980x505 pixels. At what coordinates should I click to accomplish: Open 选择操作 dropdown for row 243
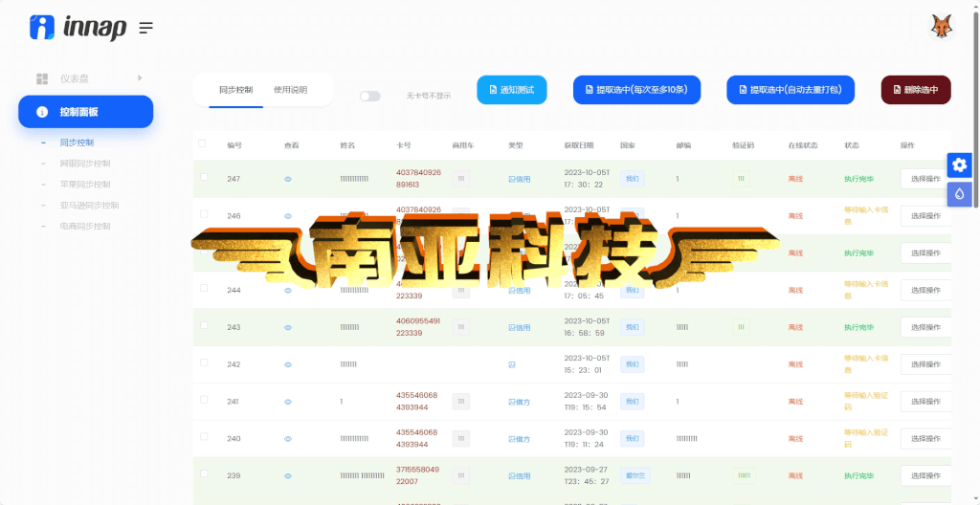pos(925,327)
